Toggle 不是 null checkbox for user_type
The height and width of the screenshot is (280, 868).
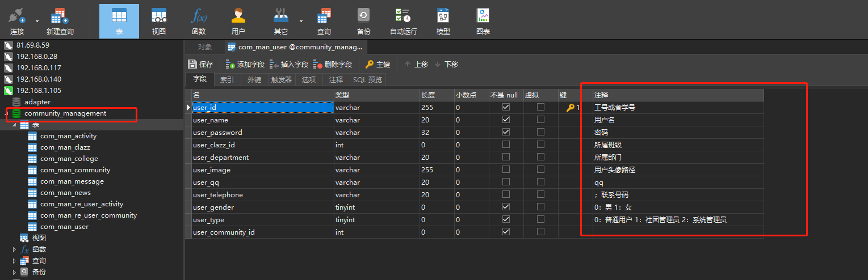tap(506, 219)
